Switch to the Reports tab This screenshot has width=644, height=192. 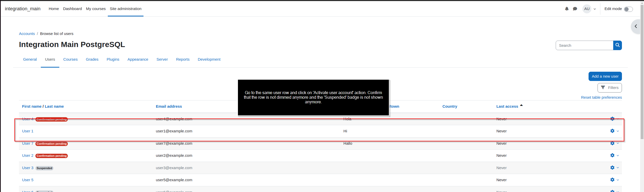point(183,59)
